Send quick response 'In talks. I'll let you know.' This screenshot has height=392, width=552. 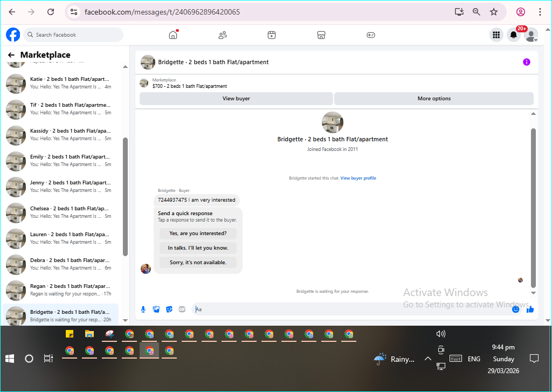198,248
